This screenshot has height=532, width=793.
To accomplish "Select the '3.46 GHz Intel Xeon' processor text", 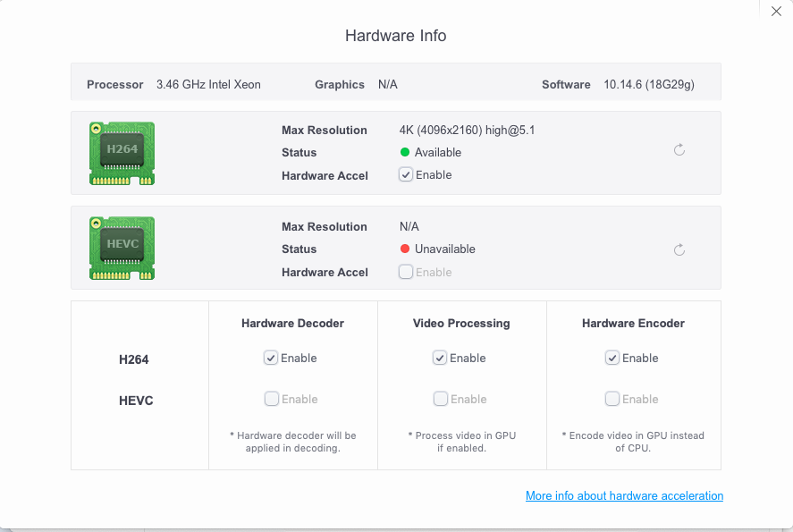I will tap(208, 84).
